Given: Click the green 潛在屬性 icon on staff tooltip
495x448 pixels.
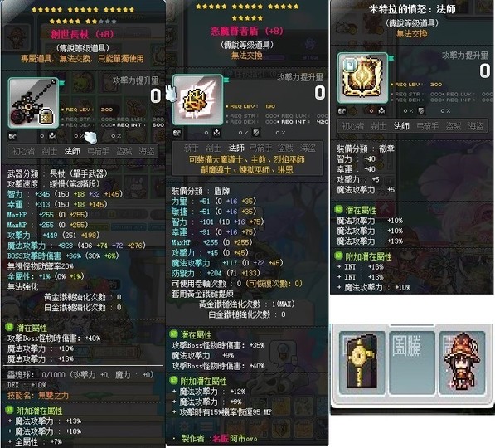Looking at the screenshot, I should [x=9, y=327].
